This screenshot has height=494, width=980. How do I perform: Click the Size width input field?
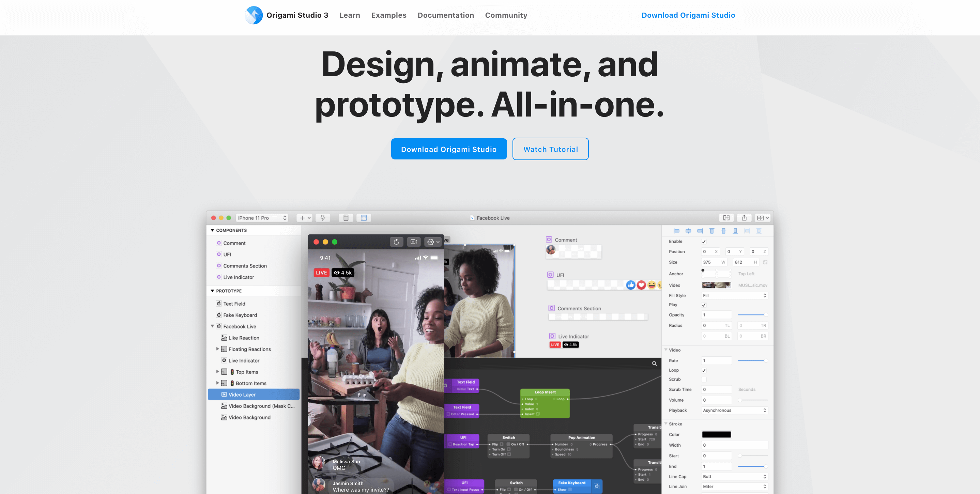(x=714, y=262)
